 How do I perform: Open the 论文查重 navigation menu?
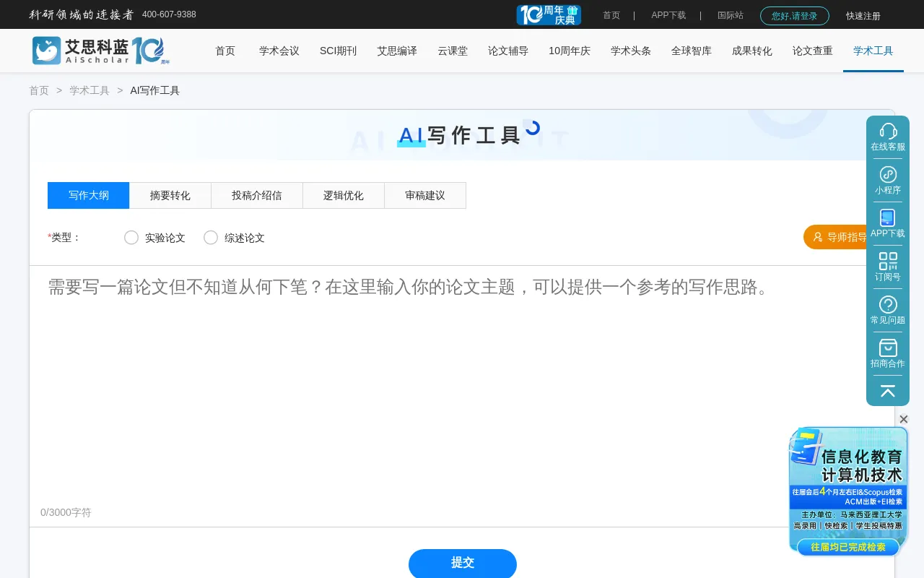coord(812,51)
